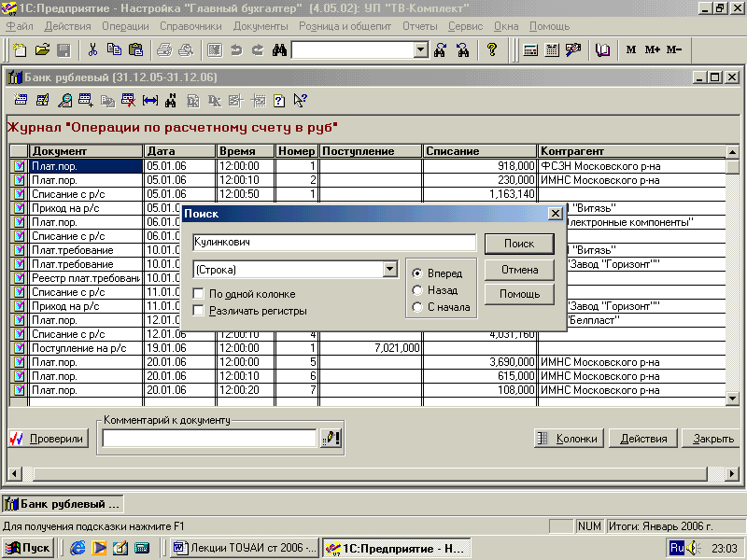Open the '(Строка)' type dropdown
The width and height of the screenshot is (747, 560).
(389, 270)
